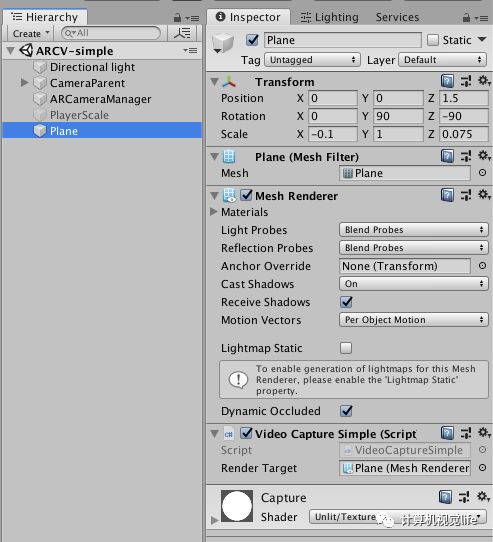493x542 pixels.
Task: Click the Script field object picker circle
Action: pos(482,450)
